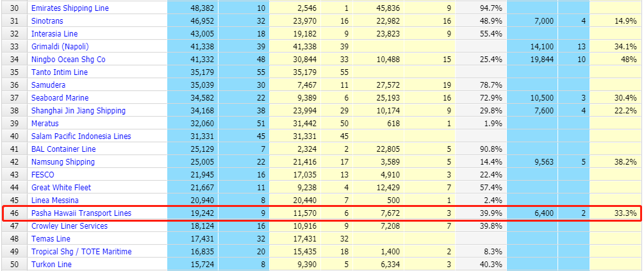Select the 16,835 cell in Tropical Shg row

tap(192, 251)
